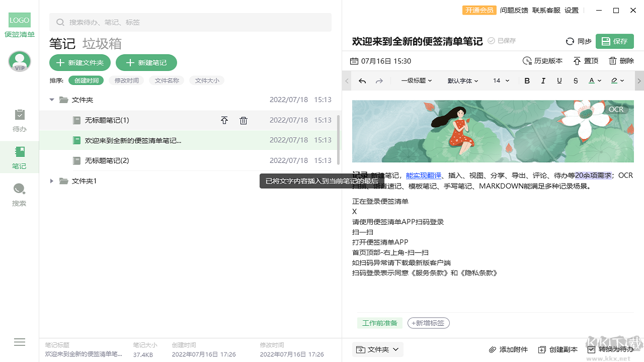Viewport: 644px width, 362px height.
Task: Click the 新建笔记 button
Action: [x=146, y=63]
